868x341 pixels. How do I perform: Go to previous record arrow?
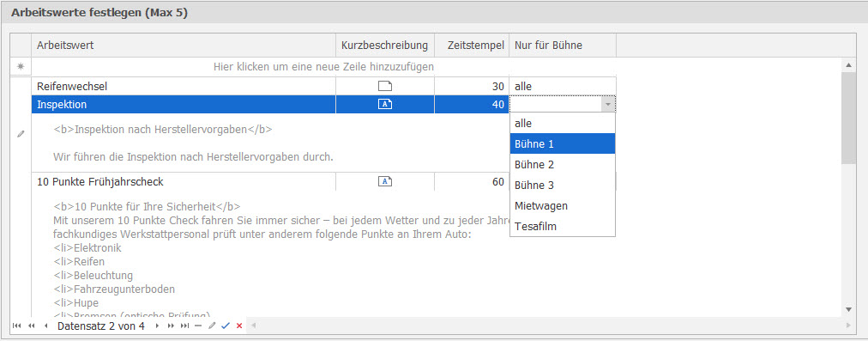[x=46, y=326]
